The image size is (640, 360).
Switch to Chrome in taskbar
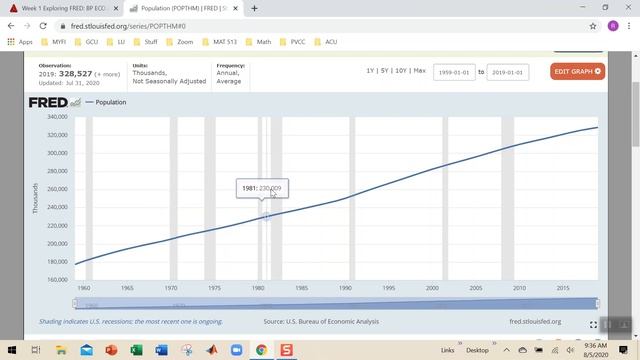pyautogui.click(x=262, y=350)
